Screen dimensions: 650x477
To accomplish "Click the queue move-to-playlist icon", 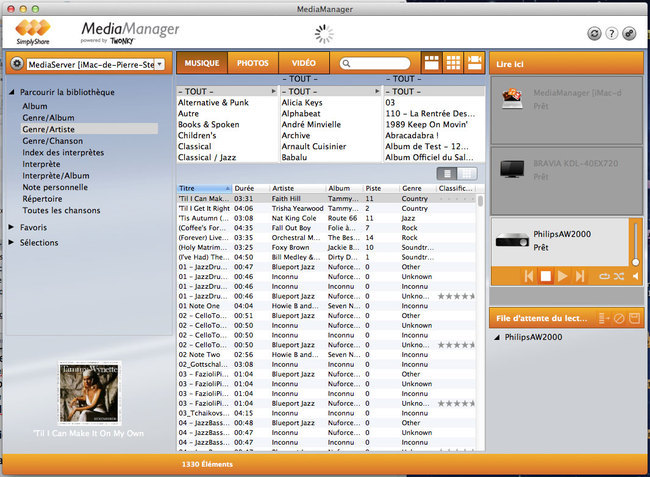I will 604,318.
